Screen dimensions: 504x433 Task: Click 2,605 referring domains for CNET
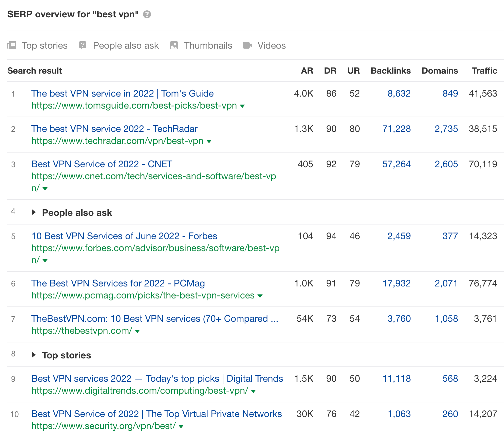click(x=446, y=164)
